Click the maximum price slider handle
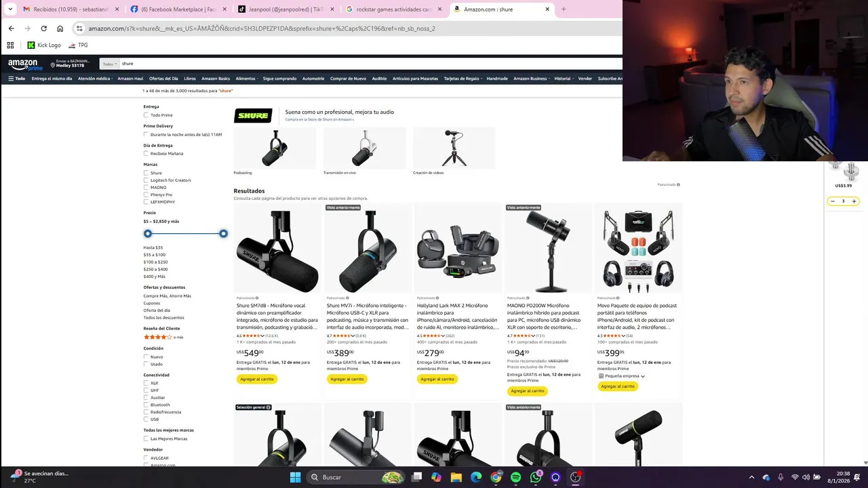The width and height of the screenshot is (868, 488). click(x=223, y=234)
